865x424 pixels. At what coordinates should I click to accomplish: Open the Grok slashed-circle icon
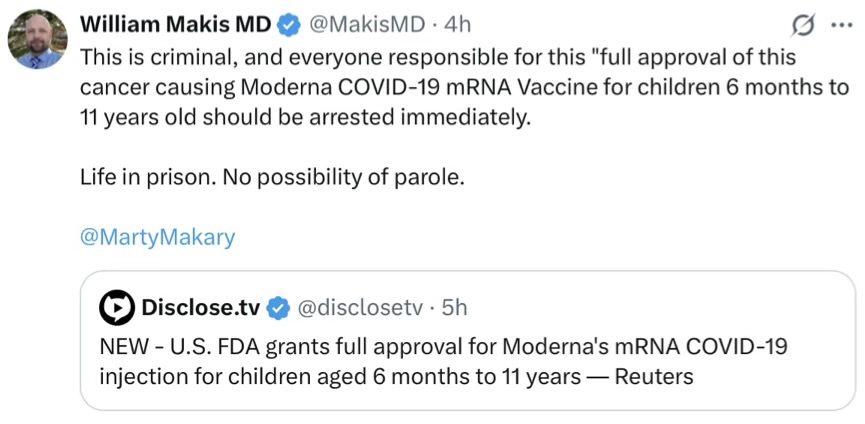click(x=803, y=26)
